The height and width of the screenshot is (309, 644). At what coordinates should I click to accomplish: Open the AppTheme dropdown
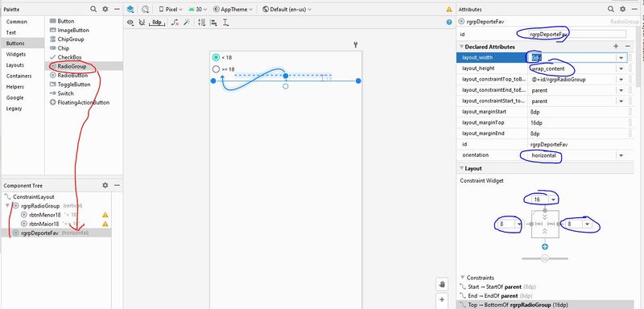tap(233, 9)
